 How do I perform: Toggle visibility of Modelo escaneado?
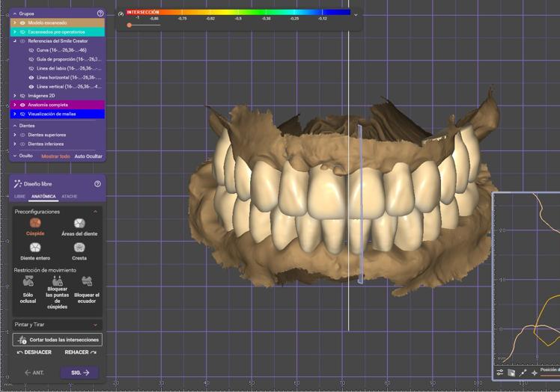click(22, 23)
